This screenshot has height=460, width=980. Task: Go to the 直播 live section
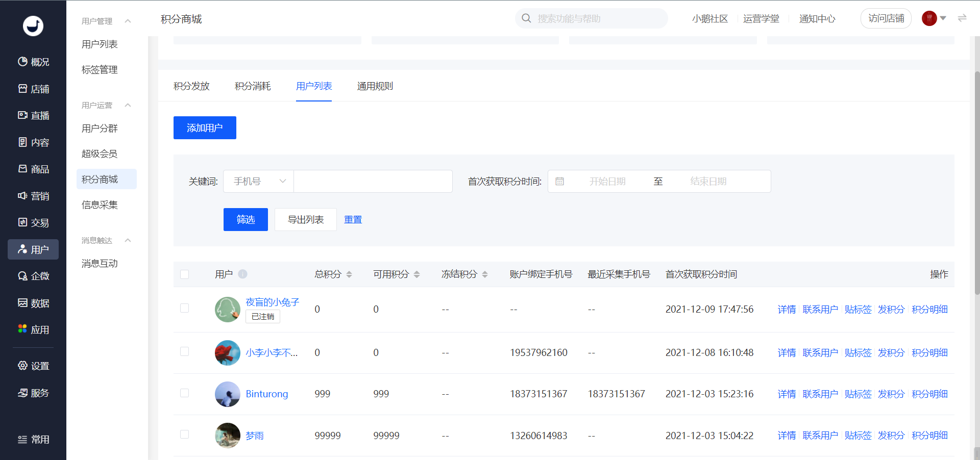33,115
